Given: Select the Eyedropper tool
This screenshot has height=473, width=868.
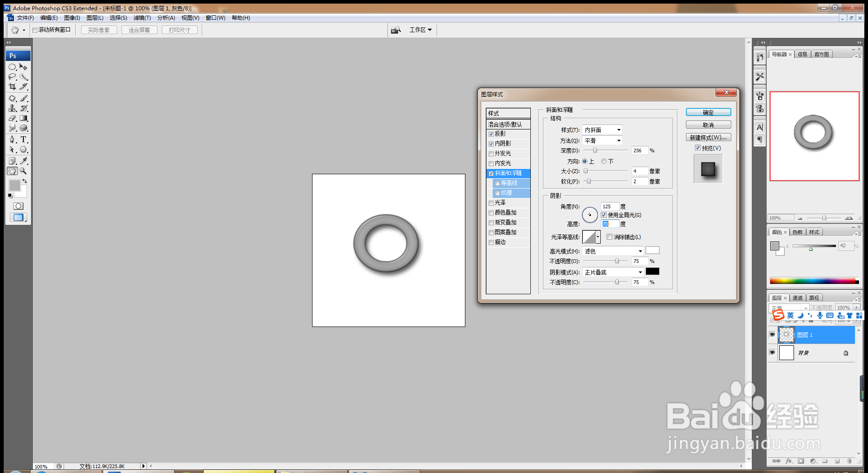Looking at the screenshot, I should (24, 161).
